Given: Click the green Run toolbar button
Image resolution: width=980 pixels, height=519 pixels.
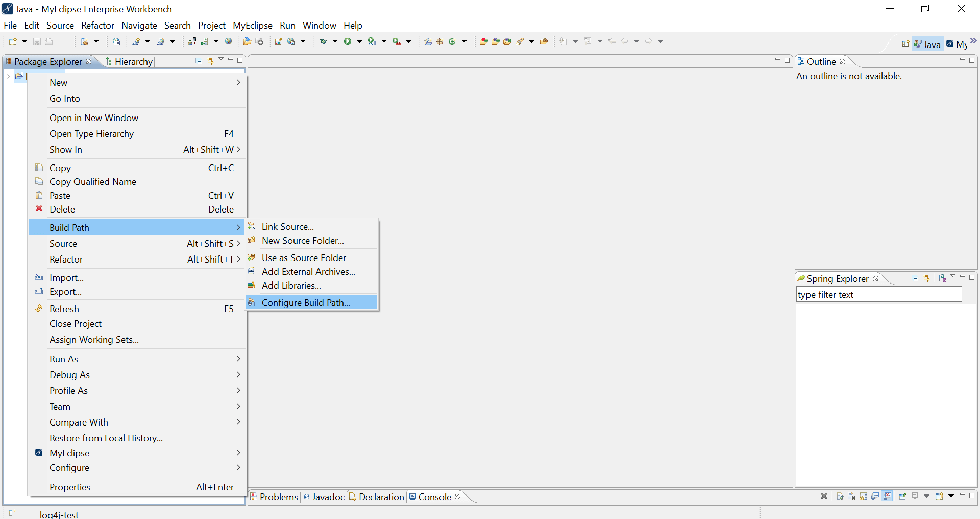Looking at the screenshot, I should (348, 41).
